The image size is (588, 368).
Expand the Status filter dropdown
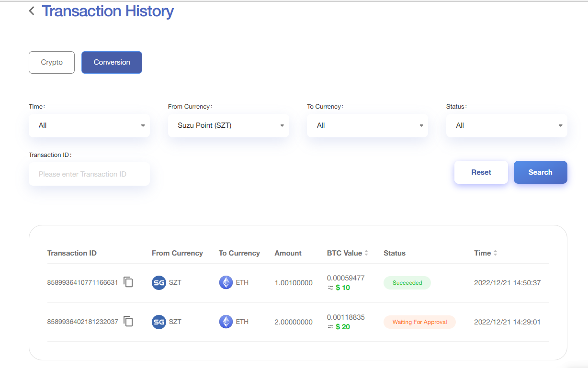[507, 125]
